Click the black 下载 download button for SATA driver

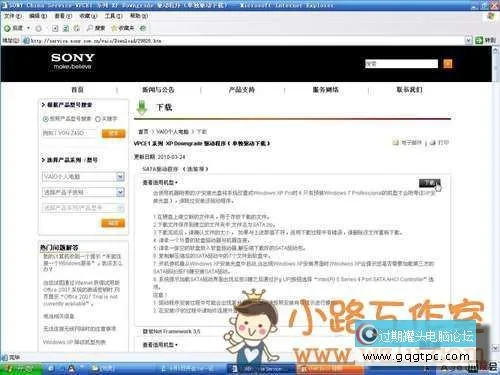(429, 183)
